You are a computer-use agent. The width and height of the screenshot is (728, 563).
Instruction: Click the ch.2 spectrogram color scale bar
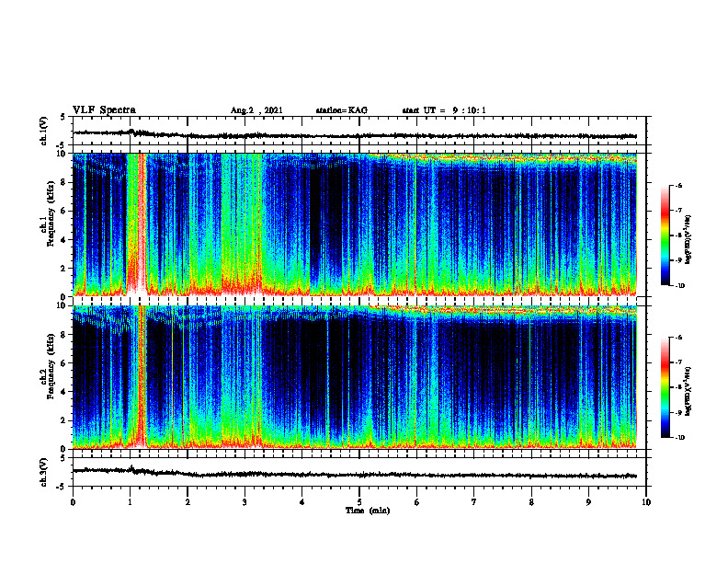pyautogui.click(x=665, y=387)
